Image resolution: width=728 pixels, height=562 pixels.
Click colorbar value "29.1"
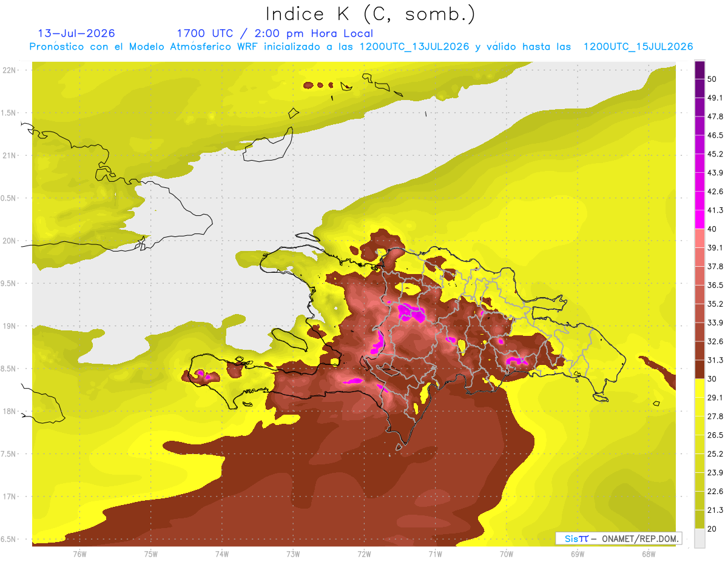click(715, 397)
